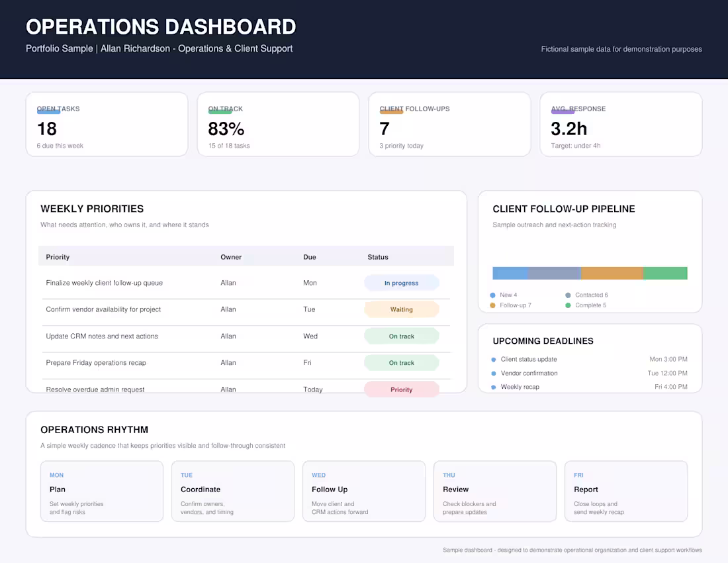Viewport: 728px width, 563px height.
Task: Click the orange Follow-up segment of pipeline bar
Action: (x=612, y=273)
